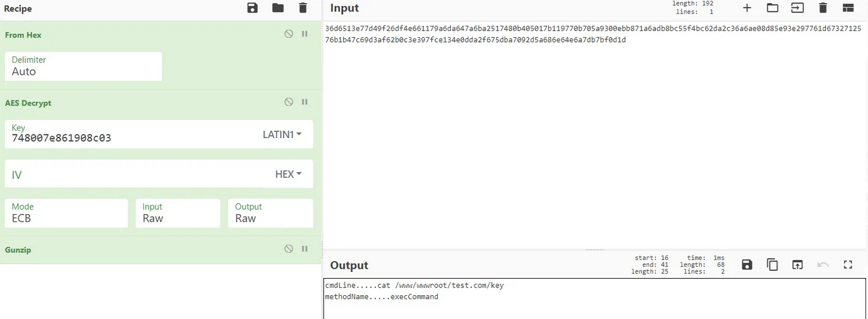Copy output to clipboard
Screen dimensions: 868x319
(772, 265)
